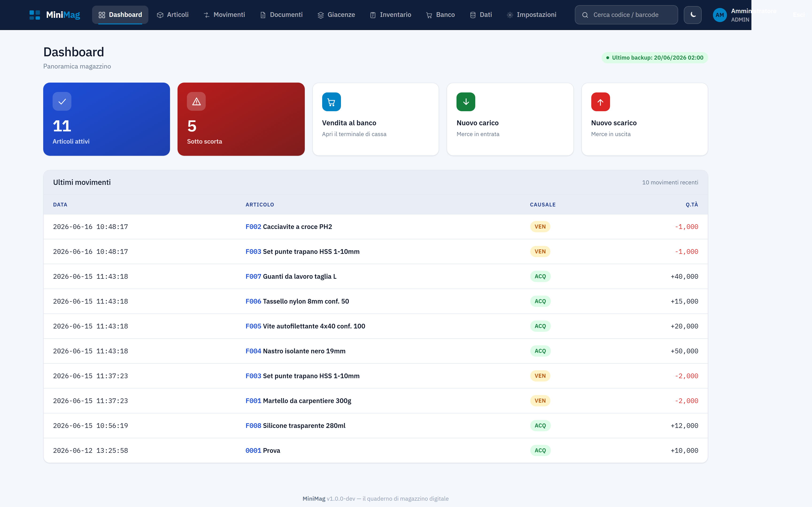Open the Inventario page

pos(391,15)
